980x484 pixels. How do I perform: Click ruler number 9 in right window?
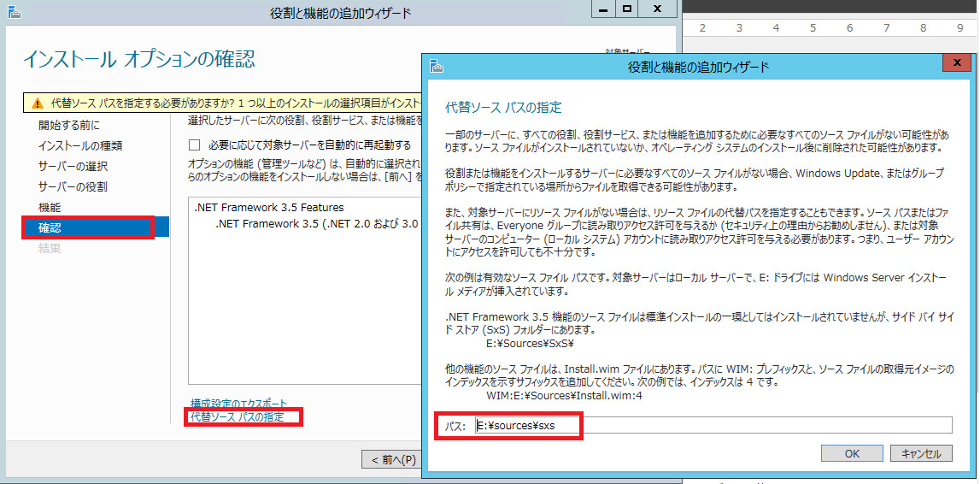coord(960,28)
